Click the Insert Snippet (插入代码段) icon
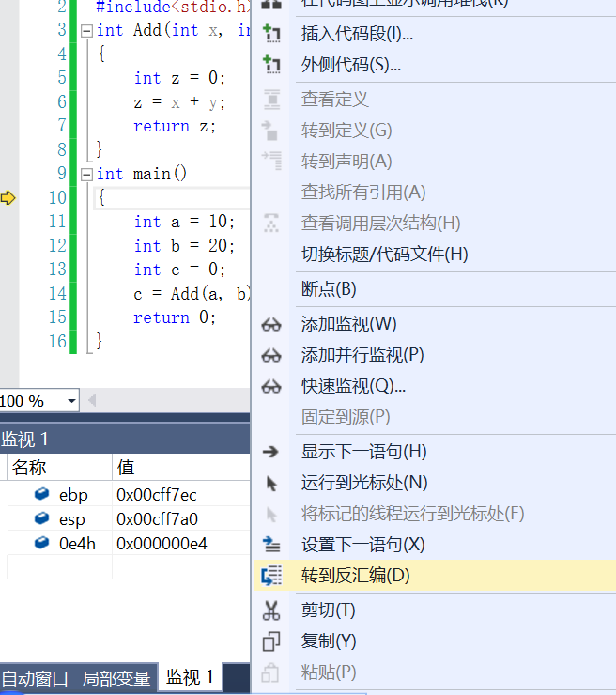 tap(271, 34)
